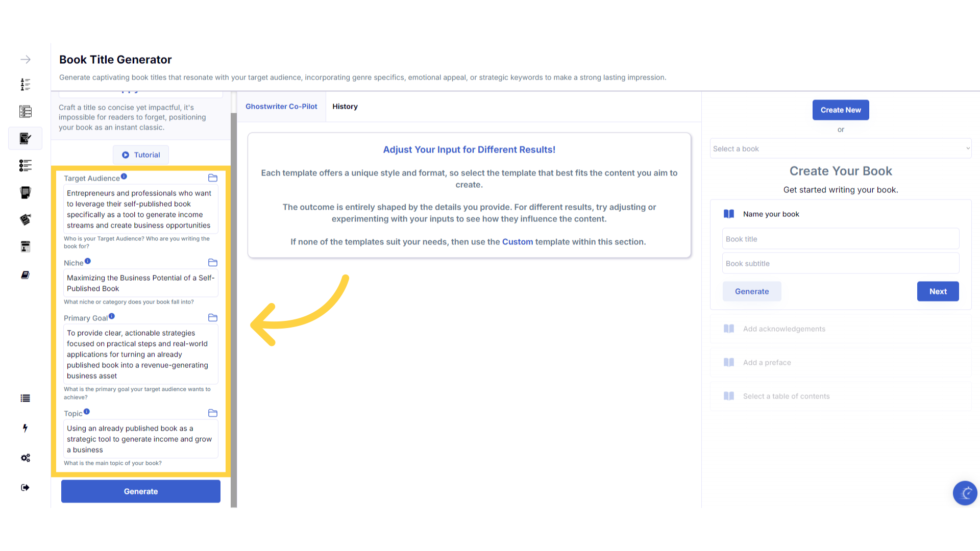Open folder icon next to Topic
The width and height of the screenshot is (980, 551).
click(213, 413)
